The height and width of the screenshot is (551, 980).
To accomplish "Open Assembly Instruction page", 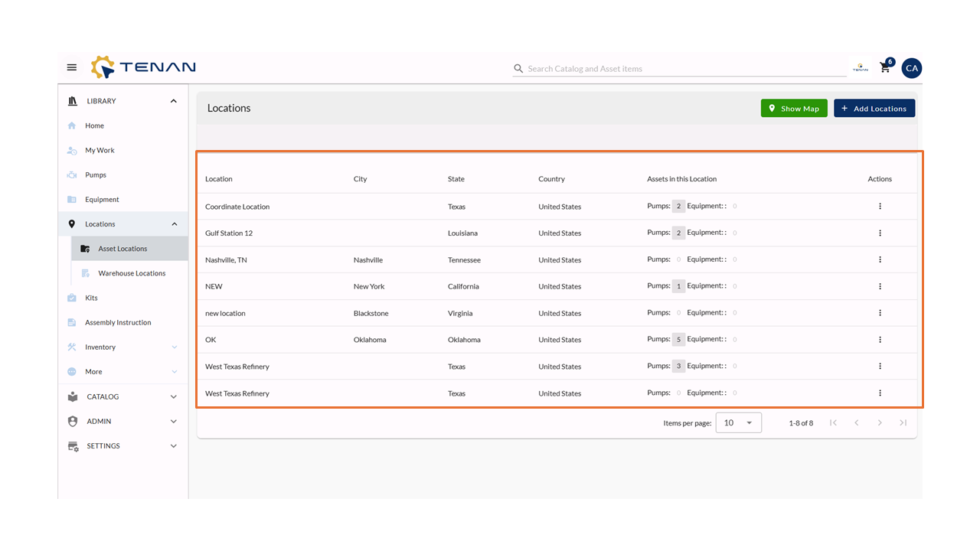I will 118,323.
